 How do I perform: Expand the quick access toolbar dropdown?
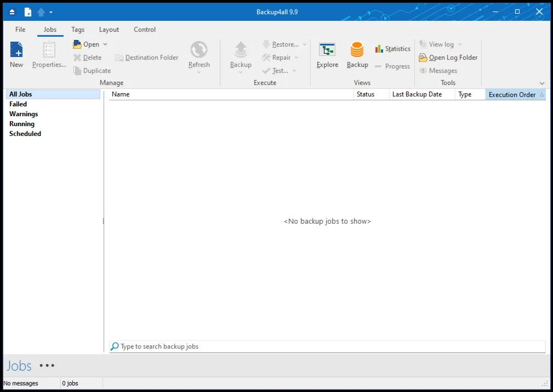pyautogui.click(x=51, y=12)
